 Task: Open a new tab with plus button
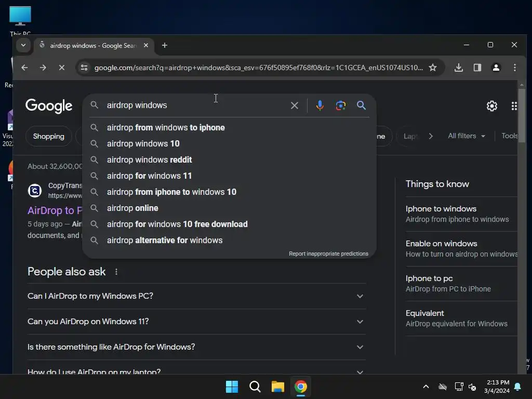click(165, 45)
